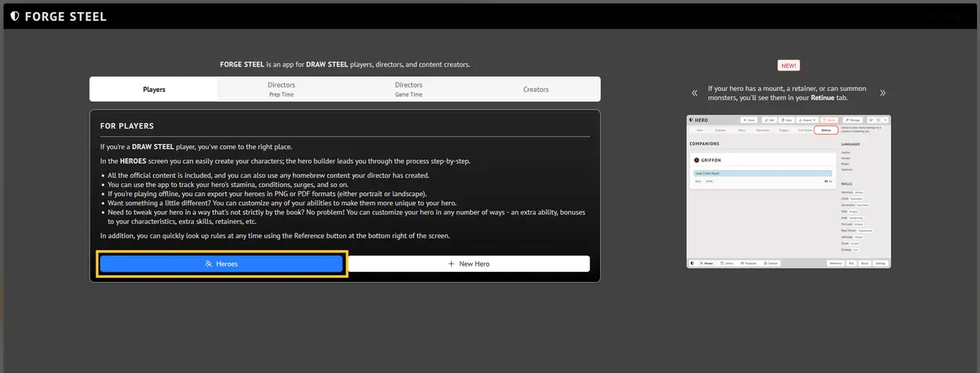
Task: Click the red NEW! badge
Action: [x=789, y=66]
